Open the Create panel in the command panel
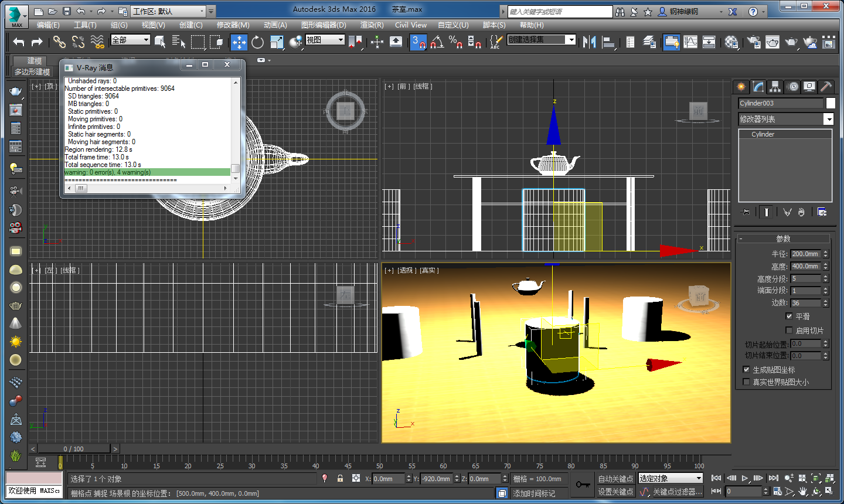The height and width of the screenshot is (504, 844). [741, 86]
